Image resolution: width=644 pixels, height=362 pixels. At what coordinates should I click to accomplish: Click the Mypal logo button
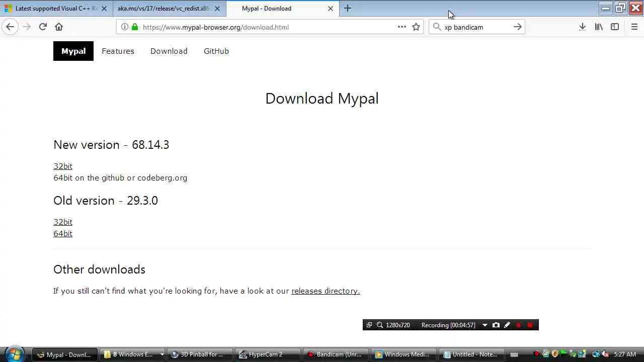pos(73,51)
